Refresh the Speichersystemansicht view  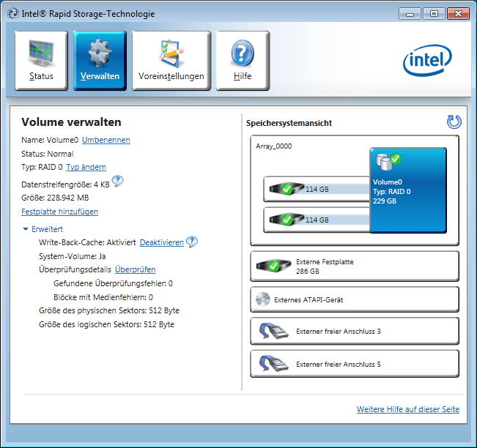(454, 122)
